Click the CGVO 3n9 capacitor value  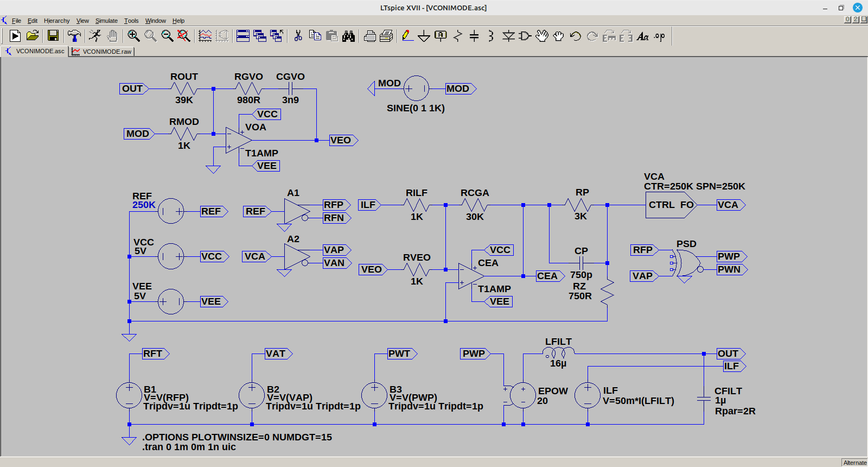click(x=290, y=100)
